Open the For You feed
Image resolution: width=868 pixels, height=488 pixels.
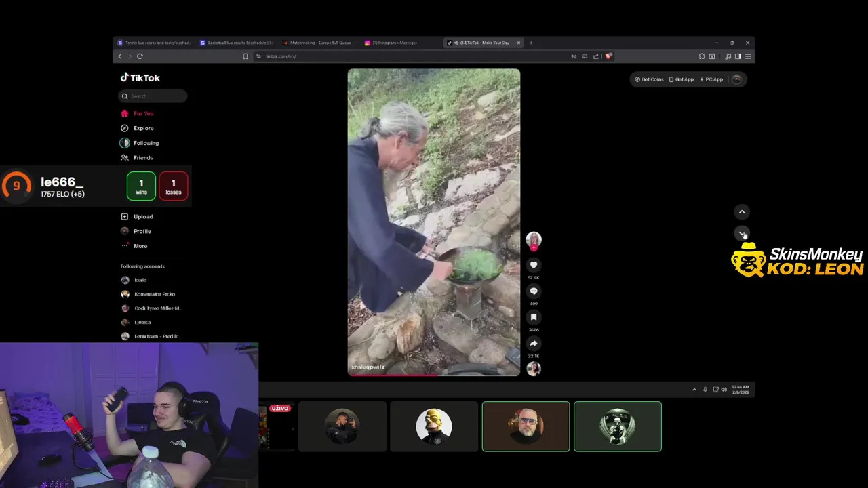pyautogui.click(x=137, y=113)
